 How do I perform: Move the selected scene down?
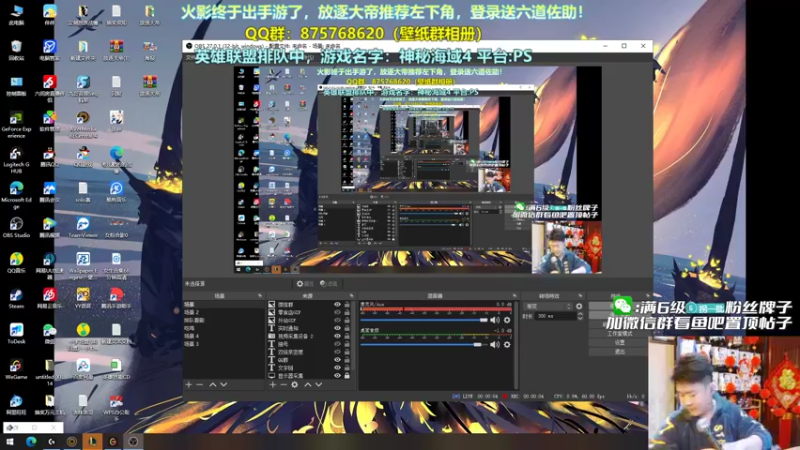(223, 385)
